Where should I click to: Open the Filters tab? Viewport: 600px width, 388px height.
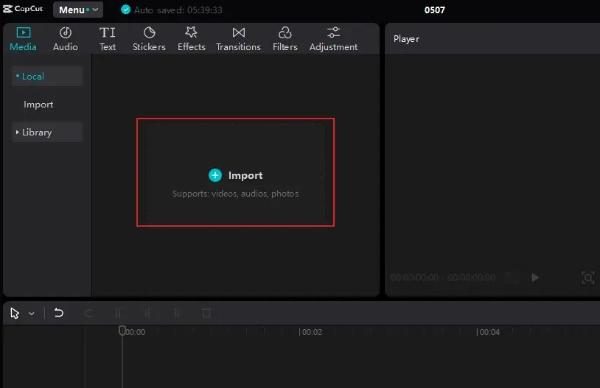[285, 39]
